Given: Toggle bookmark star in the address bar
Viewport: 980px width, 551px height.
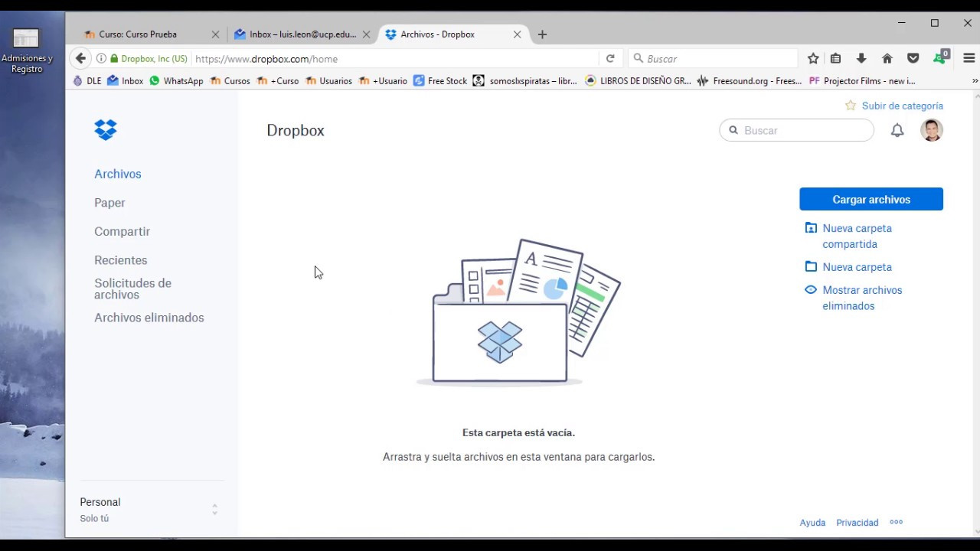Looking at the screenshot, I should [x=813, y=58].
